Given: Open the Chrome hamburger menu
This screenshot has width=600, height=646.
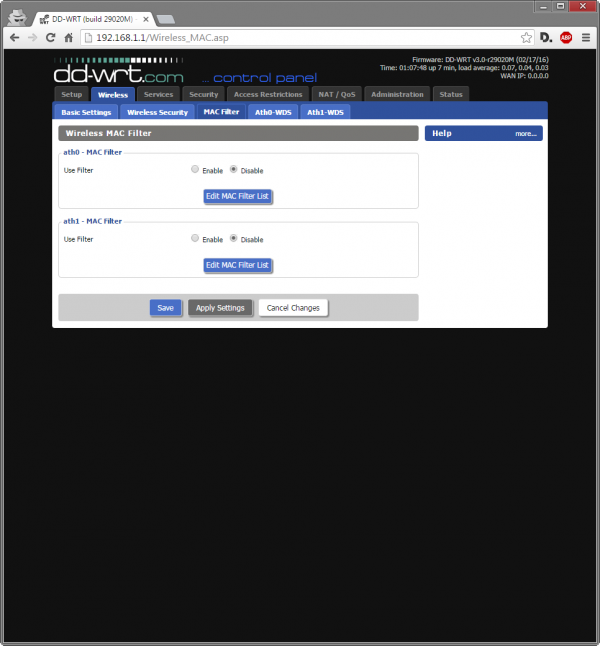Looking at the screenshot, I should click(x=586, y=37).
